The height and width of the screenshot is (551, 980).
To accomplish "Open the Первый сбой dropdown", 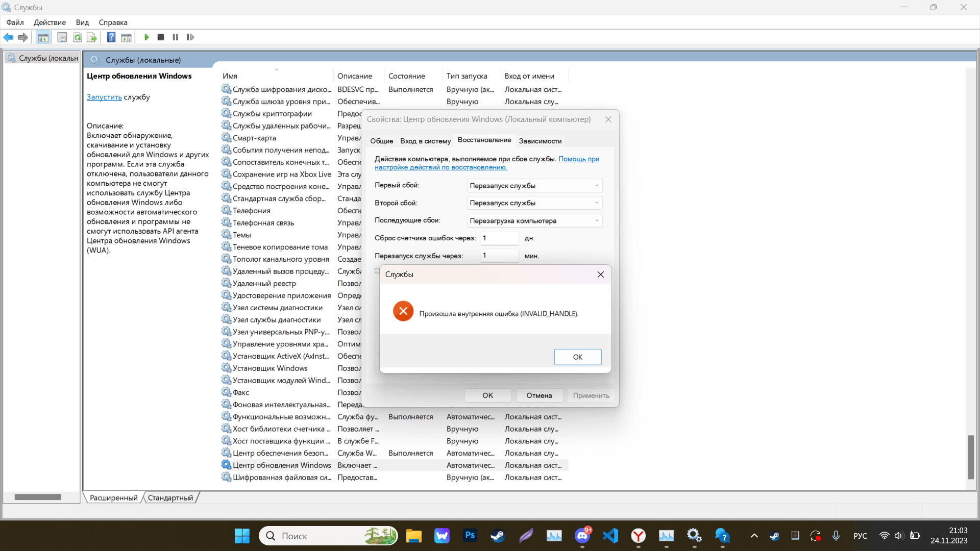I will coord(534,186).
